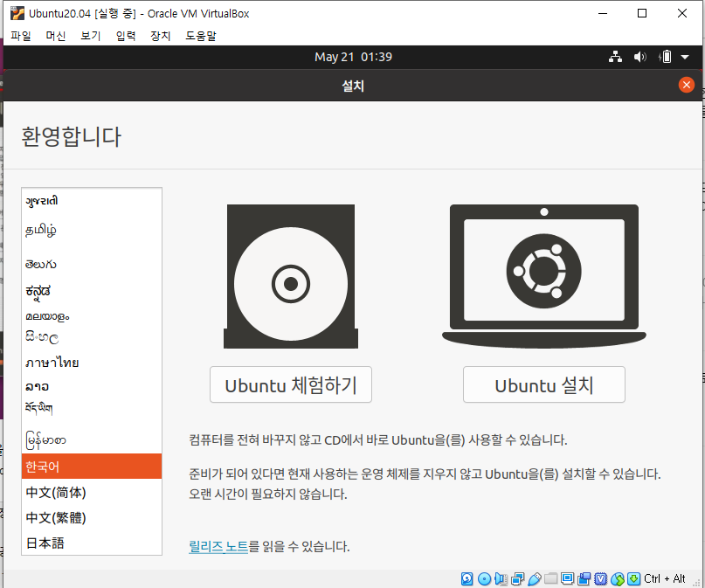This screenshot has width=705, height=588.
Task: Select 한국어 language in list
Action: 92,467
